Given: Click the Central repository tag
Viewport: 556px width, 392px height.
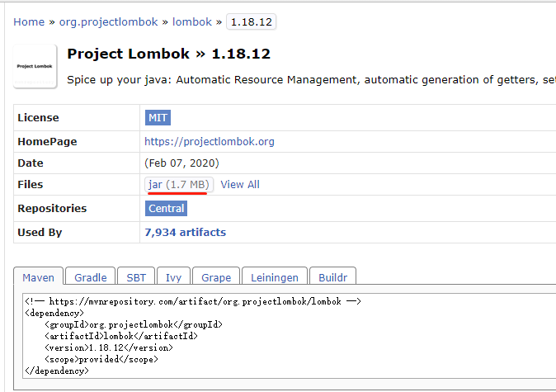Looking at the screenshot, I should pos(167,208).
